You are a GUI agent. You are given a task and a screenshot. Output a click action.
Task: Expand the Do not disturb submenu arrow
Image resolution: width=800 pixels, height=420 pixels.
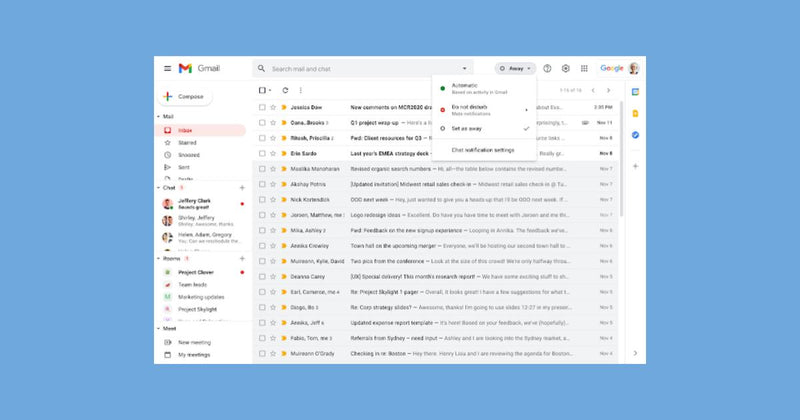[x=526, y=110]
